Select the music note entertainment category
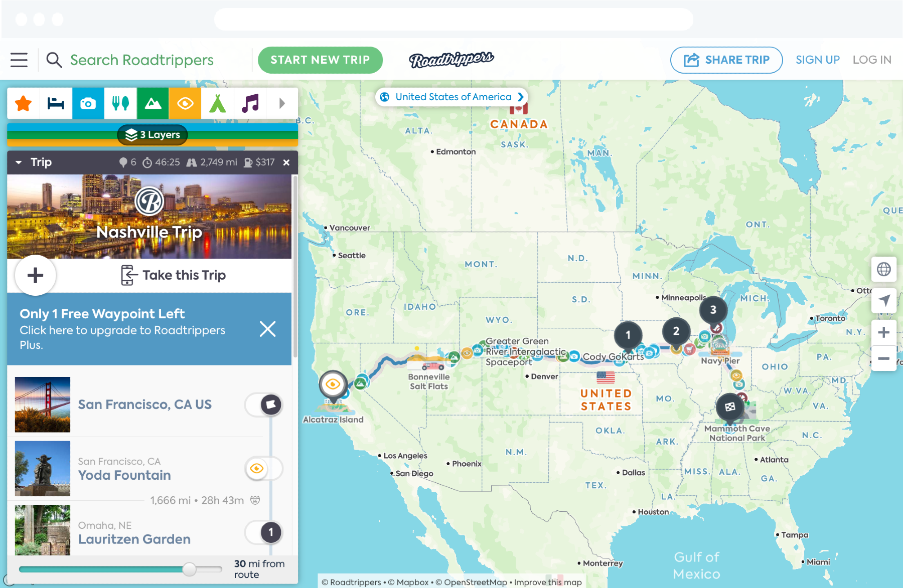This screenshot has height=588, width=903. (250, 104)
